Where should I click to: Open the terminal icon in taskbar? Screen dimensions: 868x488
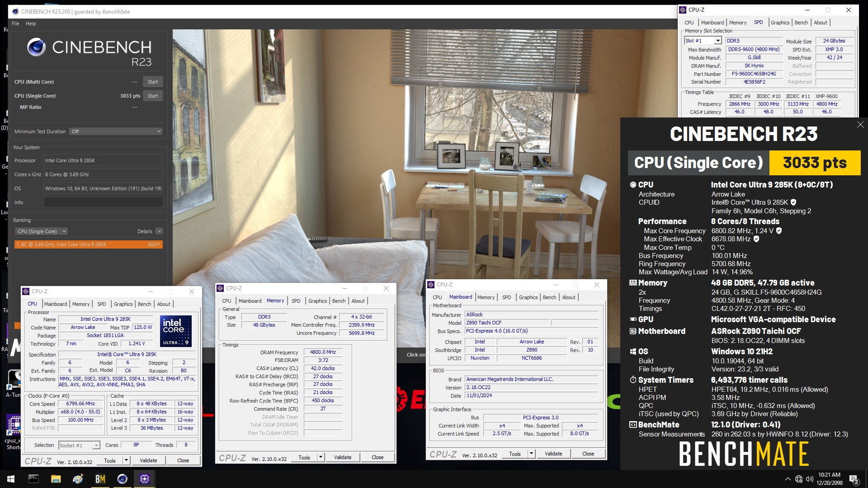34,479
